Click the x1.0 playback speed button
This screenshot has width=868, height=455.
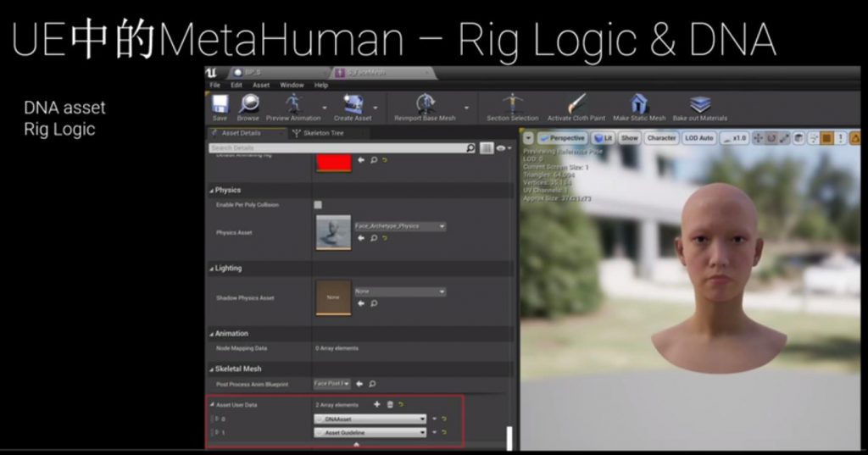735,138
